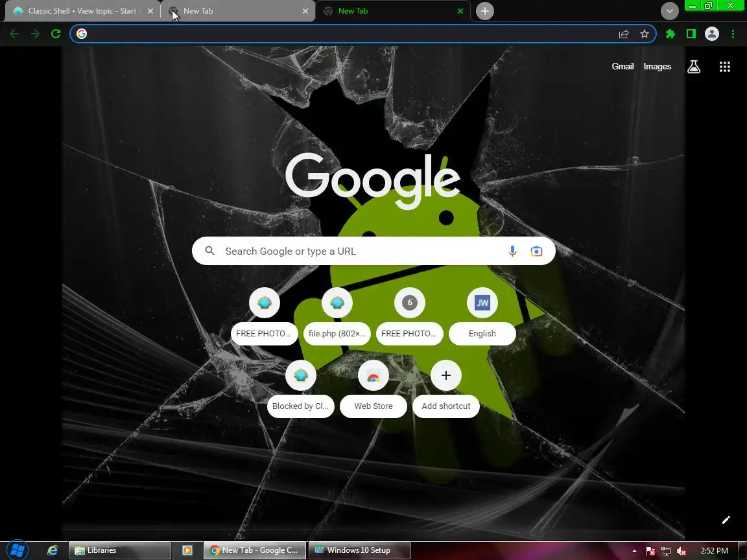Image resolution: width=747 pixels, height=560 pixels.
Task: Bookmark this tab with the star icon
Action: pos(645,34)
